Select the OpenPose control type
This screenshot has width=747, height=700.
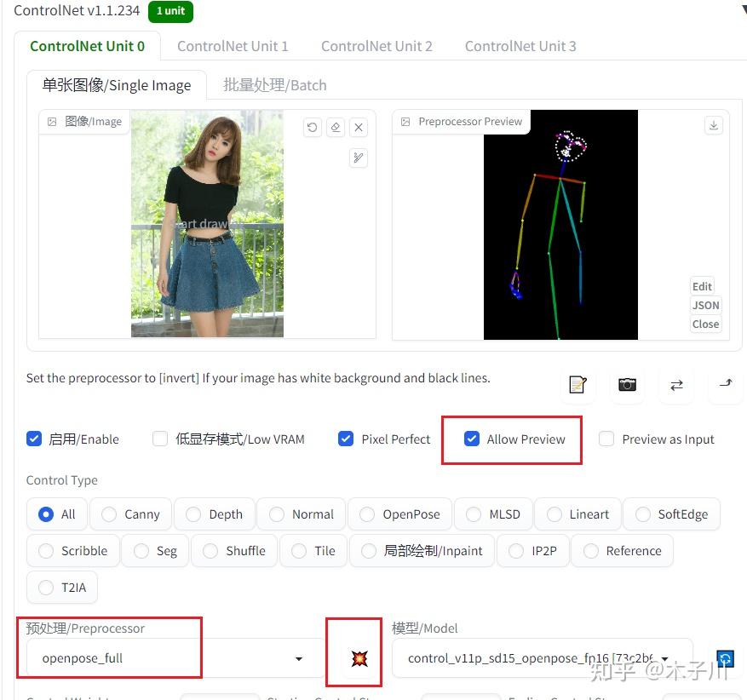(x=366, y=514)
